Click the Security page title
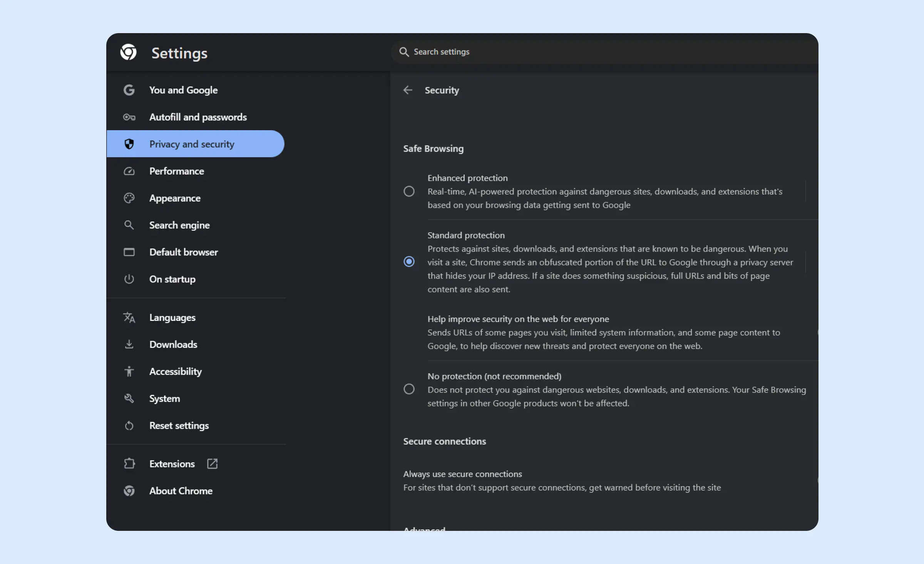Viewport: 924px width, 564px height. point(442,90)
